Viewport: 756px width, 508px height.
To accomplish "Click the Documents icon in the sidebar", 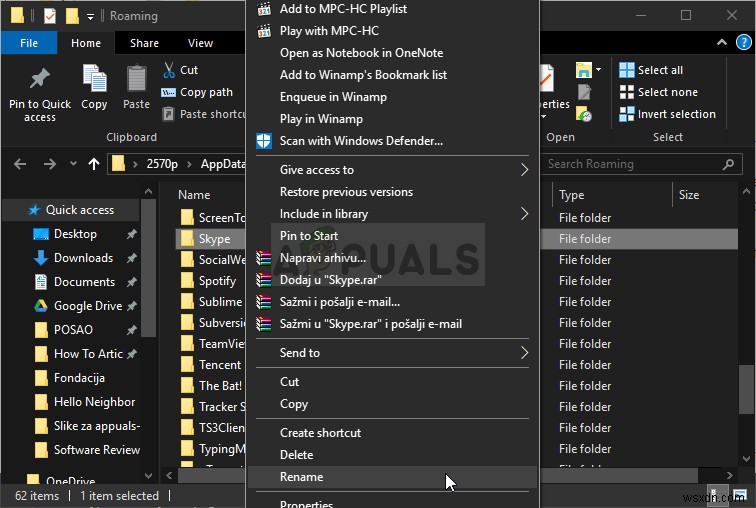I will (41, 282).
